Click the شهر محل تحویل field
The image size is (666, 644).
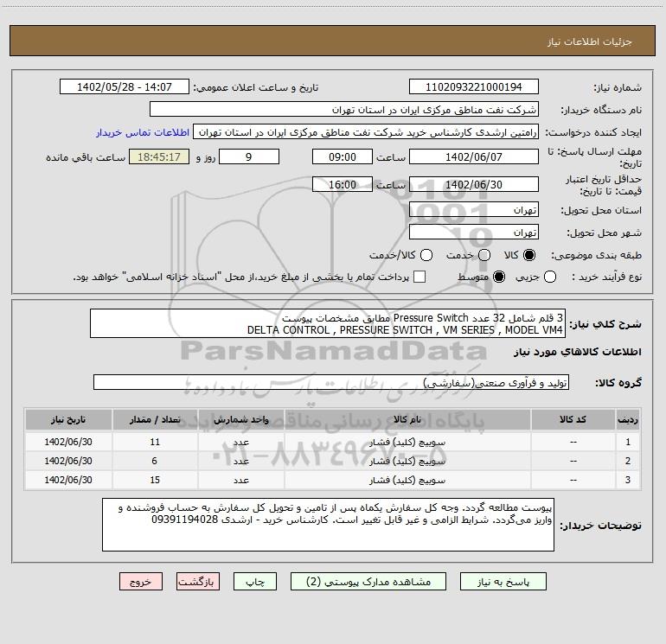pyautogui.click(x=474, y=232)
